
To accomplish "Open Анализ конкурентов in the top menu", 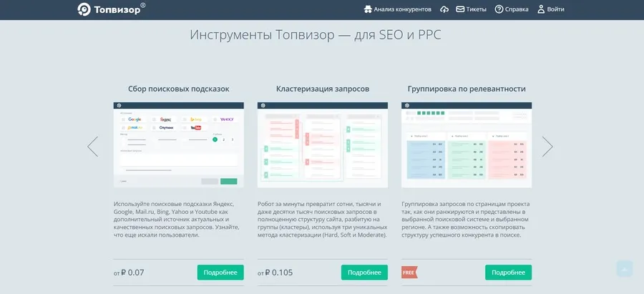I will tap(398, 9).
